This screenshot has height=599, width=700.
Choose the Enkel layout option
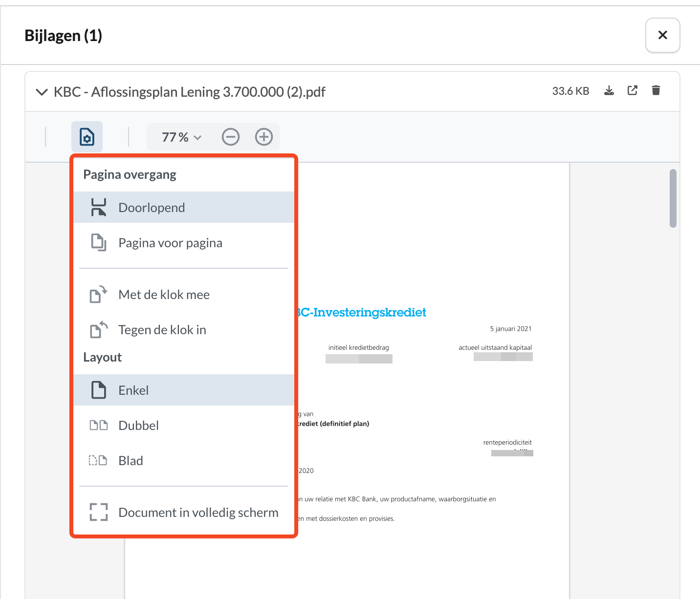click(x=133, y=390)
